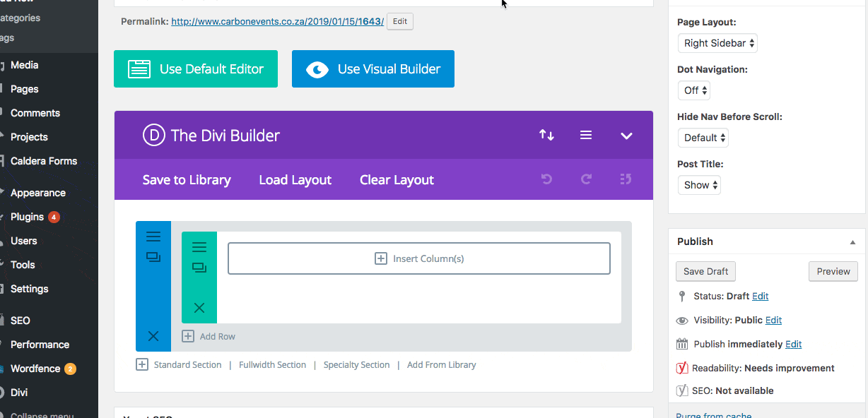
Task: Click the Readability Yoast icon
Action: pyautogui.click(x=682, y=368)
